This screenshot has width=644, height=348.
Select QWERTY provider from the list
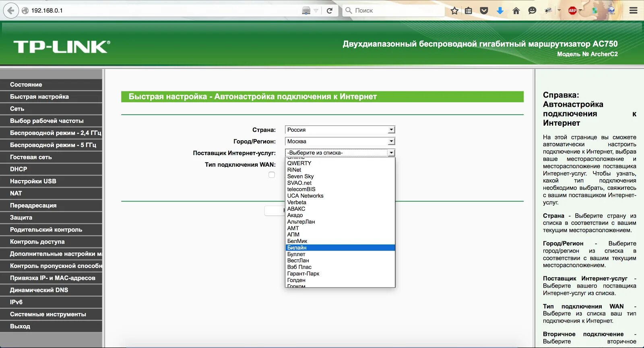click(x=340, y=163)
